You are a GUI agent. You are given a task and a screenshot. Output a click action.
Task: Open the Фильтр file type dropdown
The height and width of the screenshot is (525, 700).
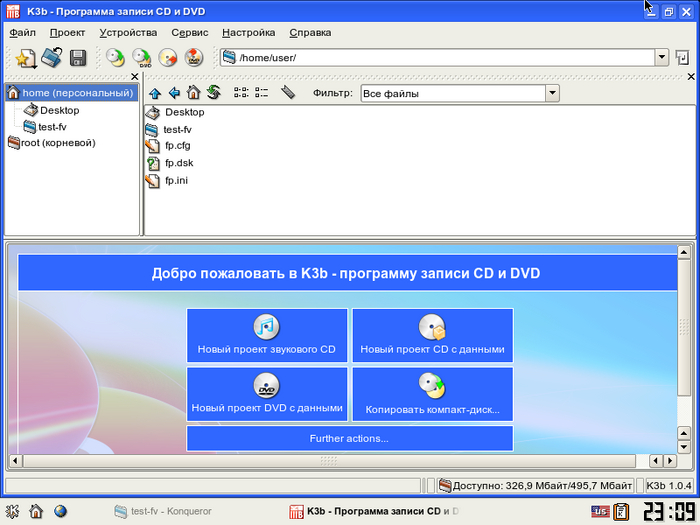[x=551, y=93]
